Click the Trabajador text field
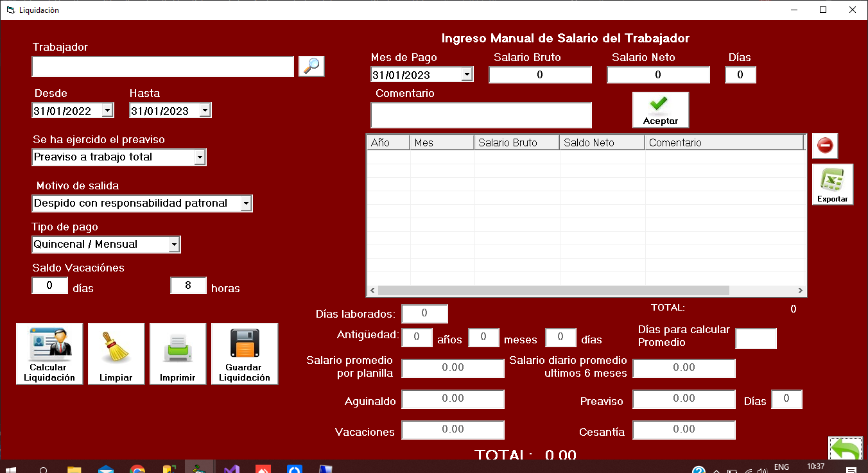 coord(162,67)
